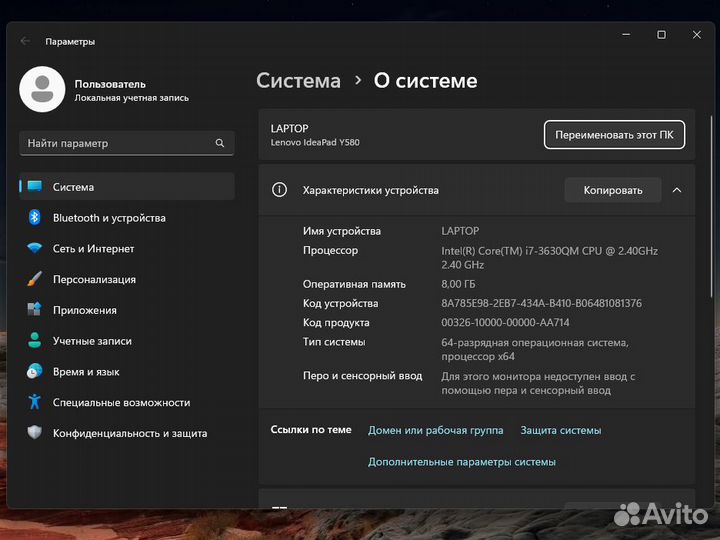Click the Оперативная память label
This screenshot has width=720, height=540.
click(354, 284)
